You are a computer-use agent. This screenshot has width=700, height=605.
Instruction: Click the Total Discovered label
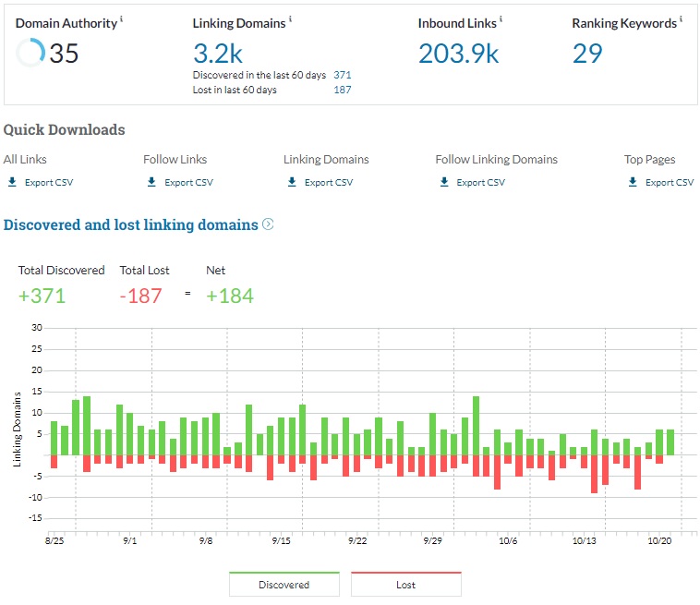point(62,270)
